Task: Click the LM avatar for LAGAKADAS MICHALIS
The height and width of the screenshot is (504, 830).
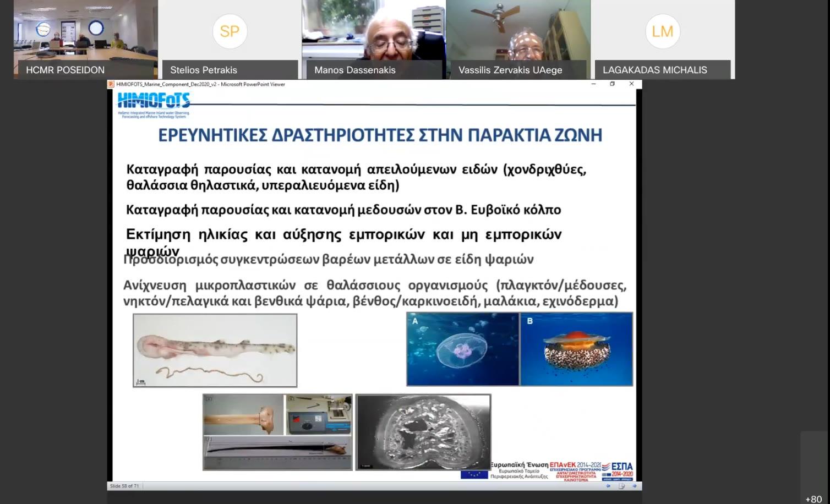Action: 662,31
